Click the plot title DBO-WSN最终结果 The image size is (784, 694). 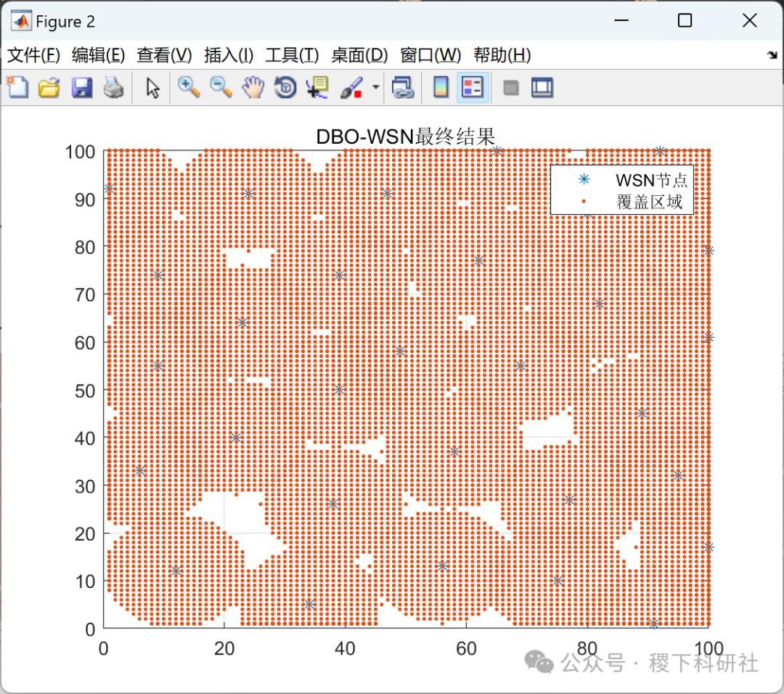tap(406, 136)
